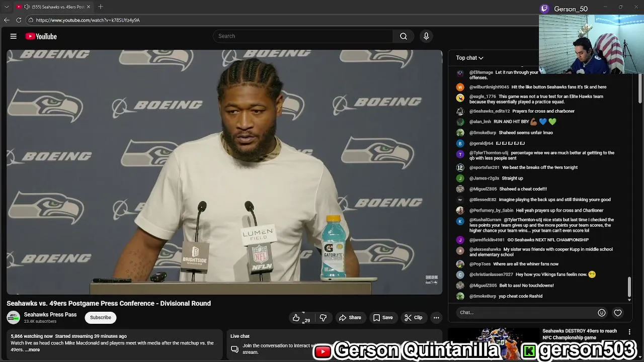Select 'yup cheat code Rashid' chat message
Screen dimensions: 644x362
click(x=520, y=296)
